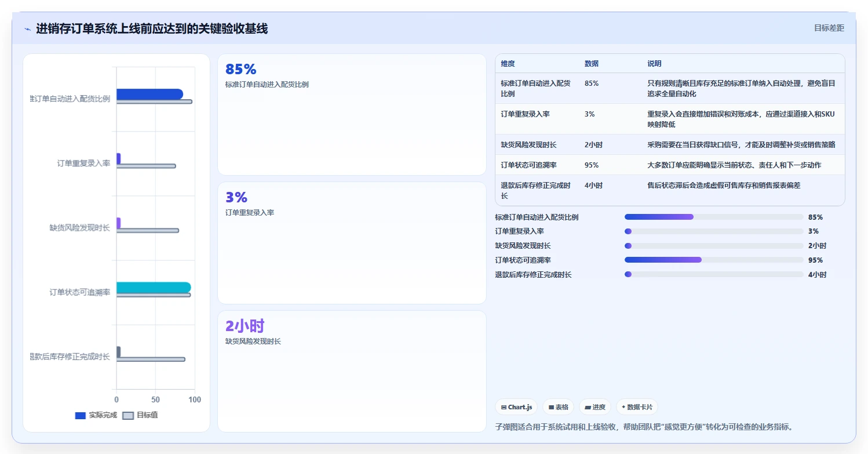This screenshot has height=454, width=868.
Task: Click the 数据 table column header
Action: click(592, 64)
